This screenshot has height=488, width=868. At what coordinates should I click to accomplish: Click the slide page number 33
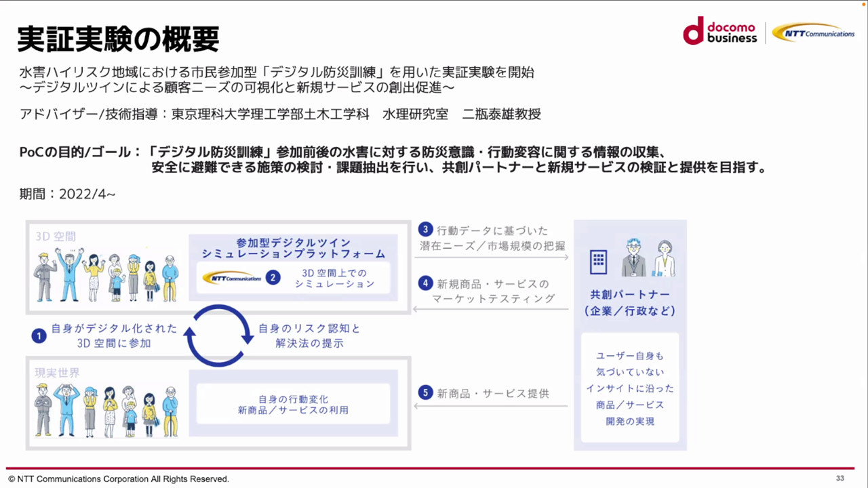(840, 478)
